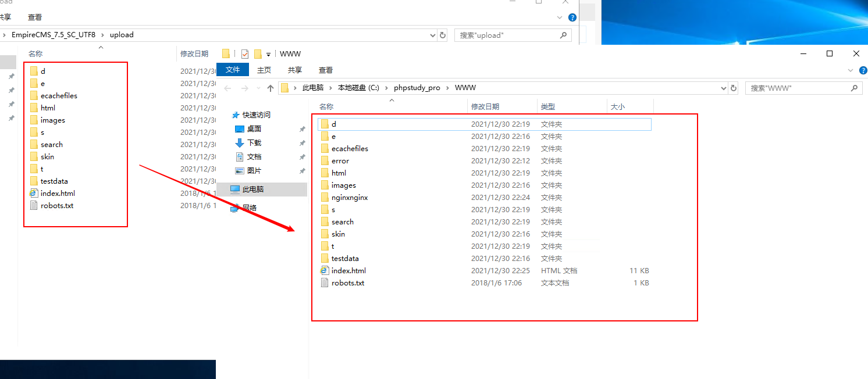Open the 文件 menu
This screenshot has height=379, width=868.
point(233,69)
